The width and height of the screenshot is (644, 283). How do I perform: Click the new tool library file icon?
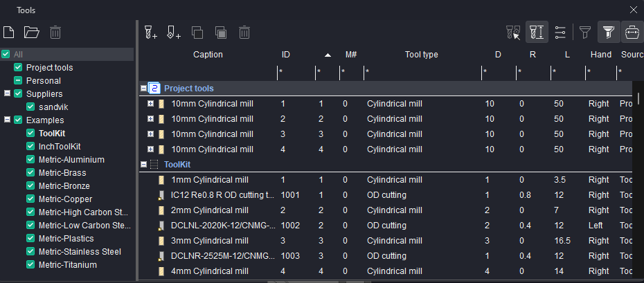coord(9,32)
